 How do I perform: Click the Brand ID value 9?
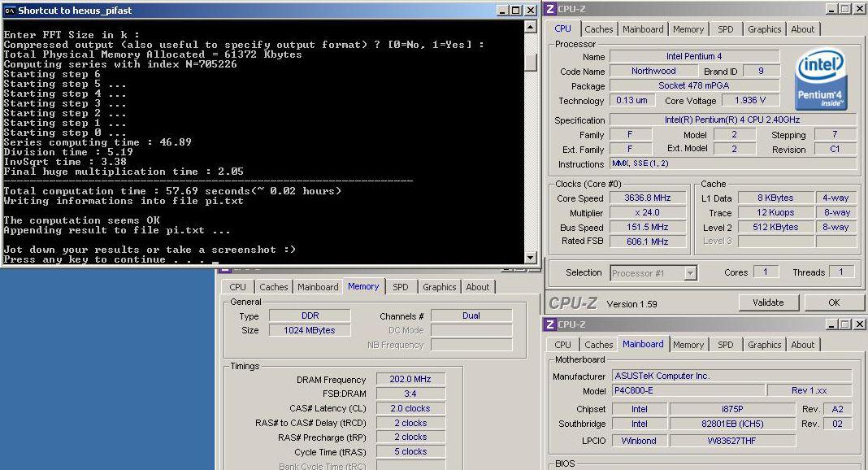click(762, 71)
